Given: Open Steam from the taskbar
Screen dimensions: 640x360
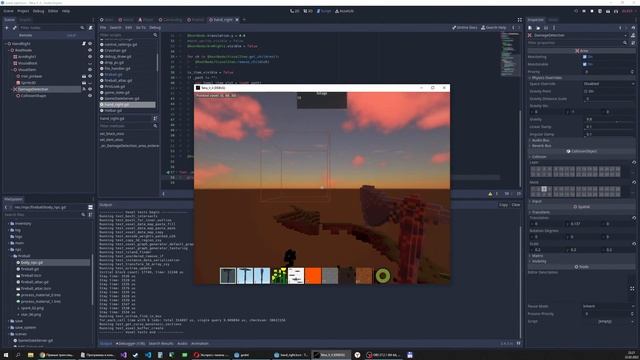Looking at the screenshot, I should coord(136,355).
